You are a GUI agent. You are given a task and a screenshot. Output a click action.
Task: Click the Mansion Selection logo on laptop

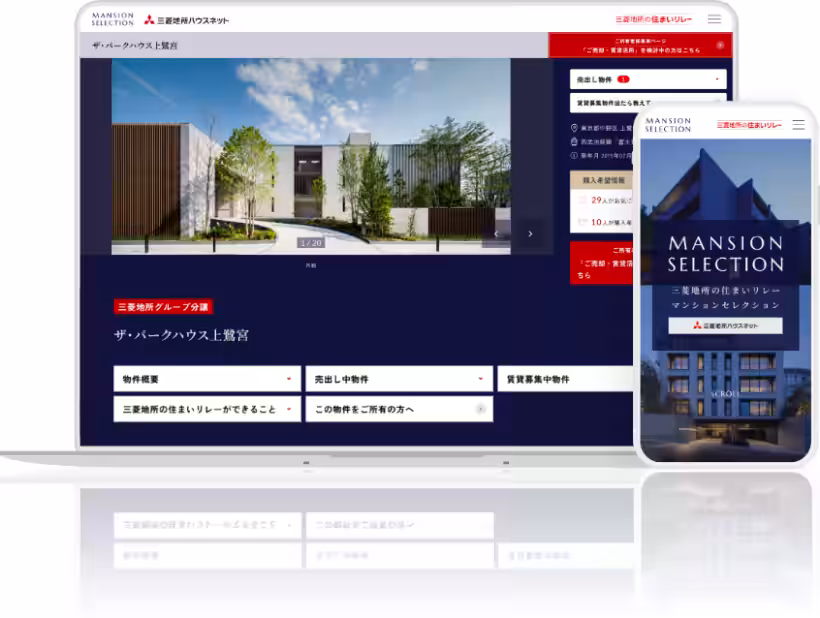click(112, 19)
